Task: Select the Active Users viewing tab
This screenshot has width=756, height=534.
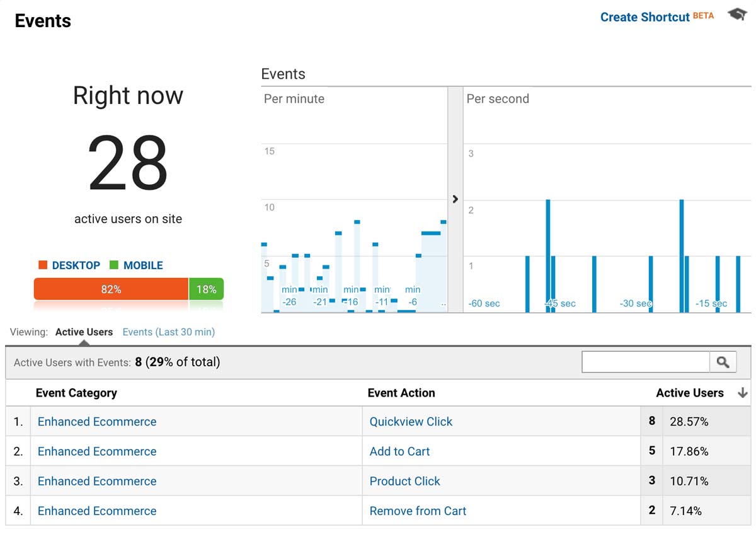Action: (x=84, y=331)
